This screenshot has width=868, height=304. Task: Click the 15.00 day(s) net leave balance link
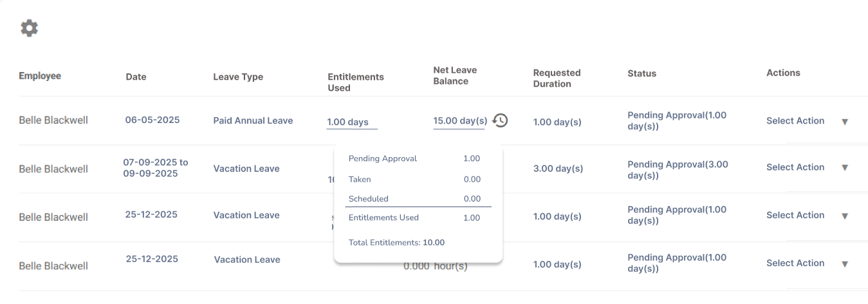pyautogui.click(x=460, y=120)
